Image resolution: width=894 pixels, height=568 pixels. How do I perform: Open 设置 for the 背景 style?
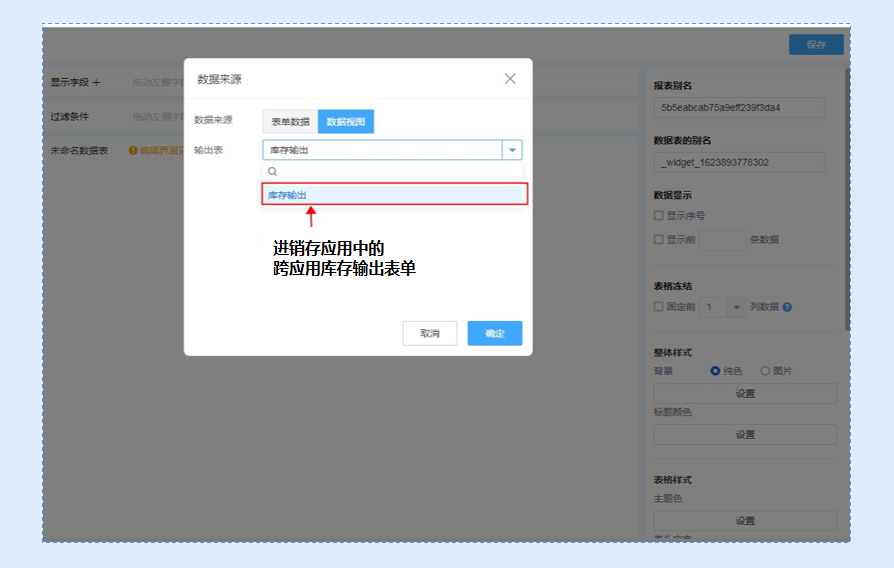pyautogui.click(x=745, y=394)
